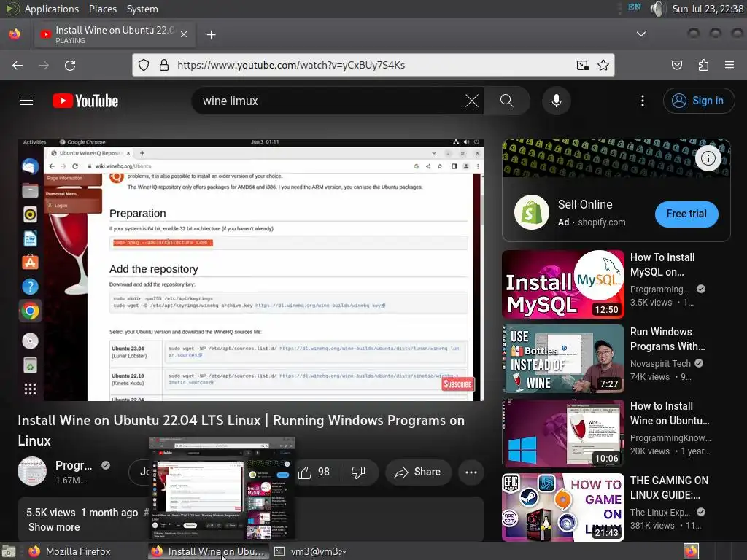The image size is (747, 560).
Task: Open Firefox application hamburger menu
Action: [x=729, y=65]
